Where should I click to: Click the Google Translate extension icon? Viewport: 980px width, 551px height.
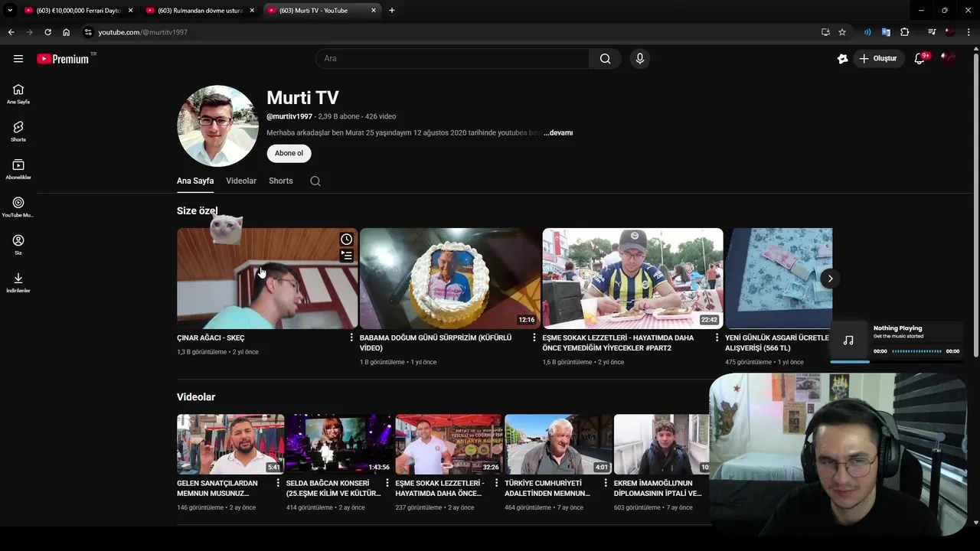coord(886,32)
